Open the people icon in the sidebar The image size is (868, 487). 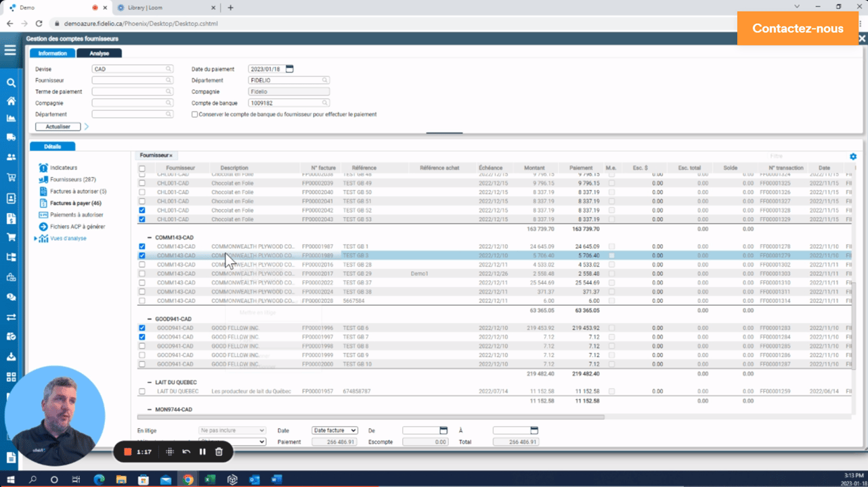(11, 157)
